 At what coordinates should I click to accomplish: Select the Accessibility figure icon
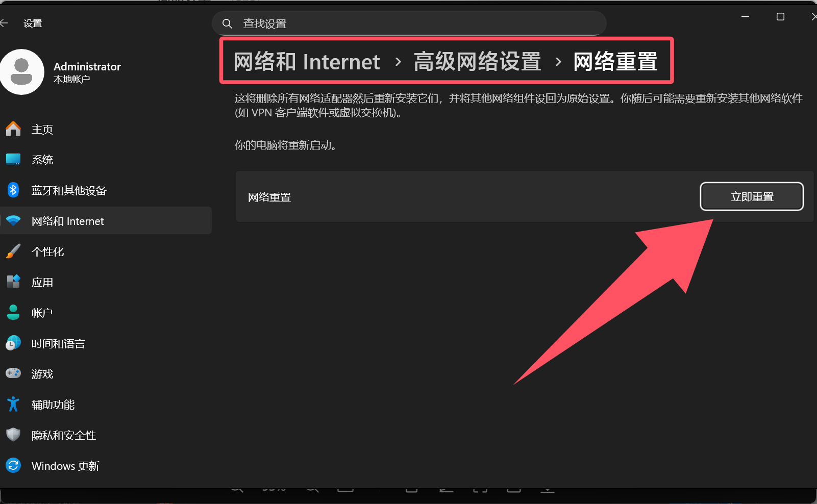point(13,405)
